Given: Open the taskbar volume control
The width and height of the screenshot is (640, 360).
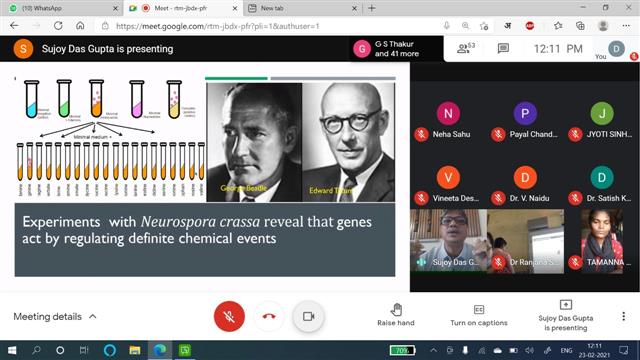Looking at the screenshot, I should 529,350.
